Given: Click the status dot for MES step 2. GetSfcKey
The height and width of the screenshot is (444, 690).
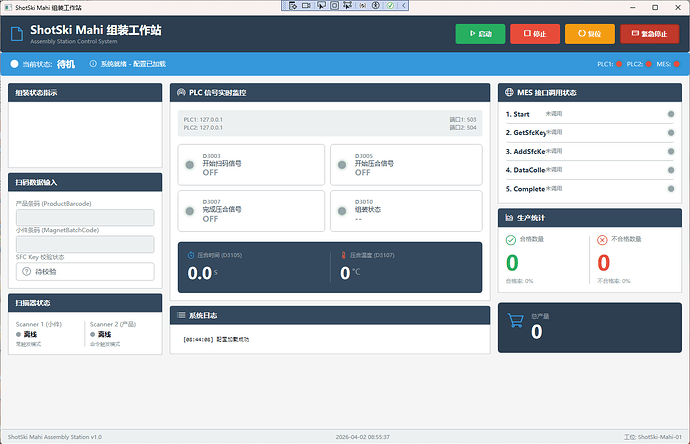Looking at the screenshot, I should pyautogui.click(x=671, y=132).
